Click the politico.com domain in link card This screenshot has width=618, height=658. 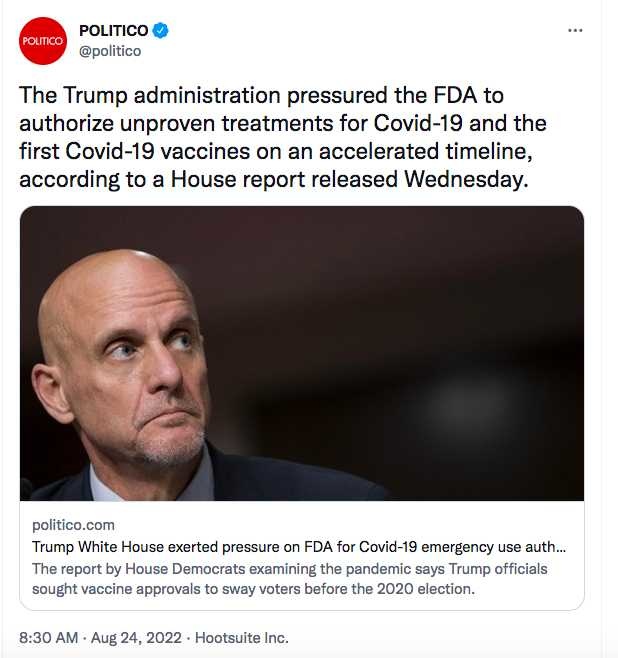pyautogui.click(x=73, y=525)
